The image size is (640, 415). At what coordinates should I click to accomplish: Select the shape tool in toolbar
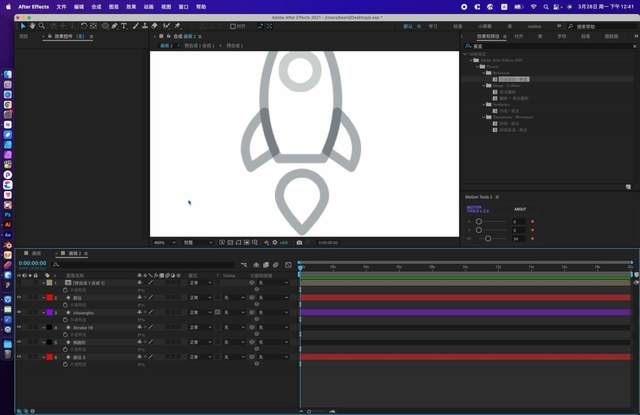[x=105, y=26]
